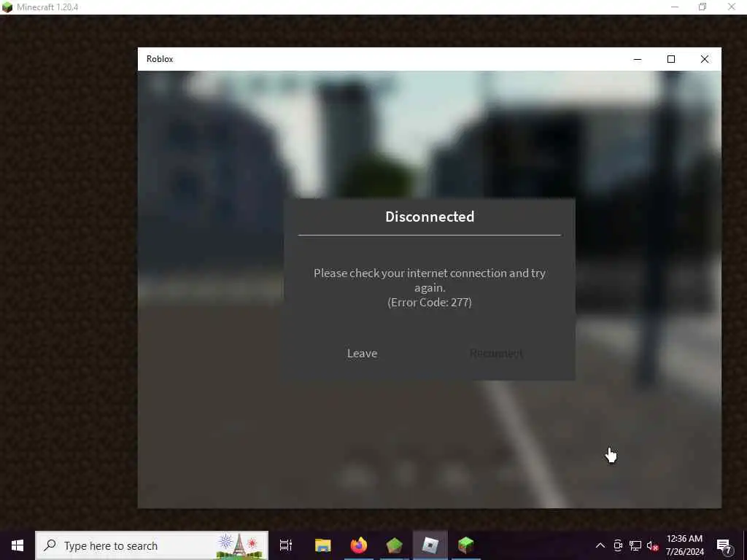Image resolution: width=747 pixels, height=560 pixels.
Task: Restore down the Minecraft 1.20.4 window
Action: [703, 7]
